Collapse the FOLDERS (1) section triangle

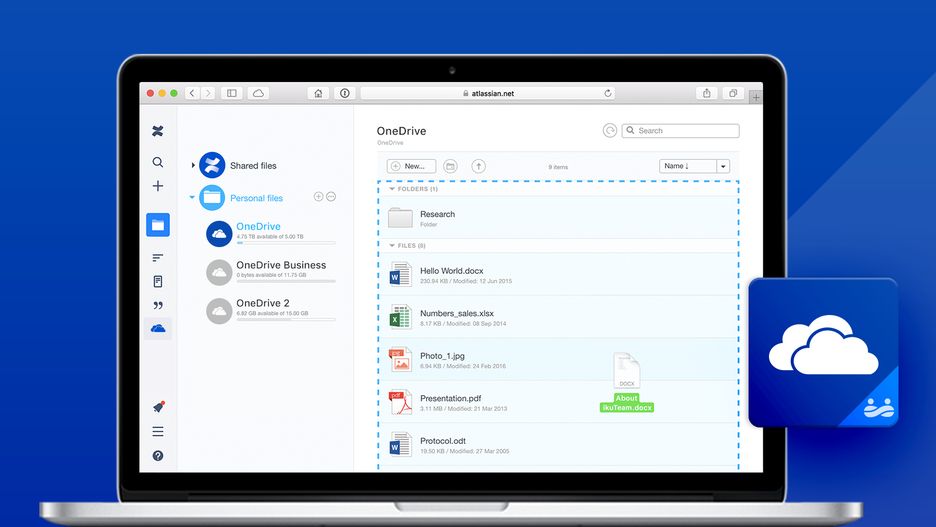point(392,189)
